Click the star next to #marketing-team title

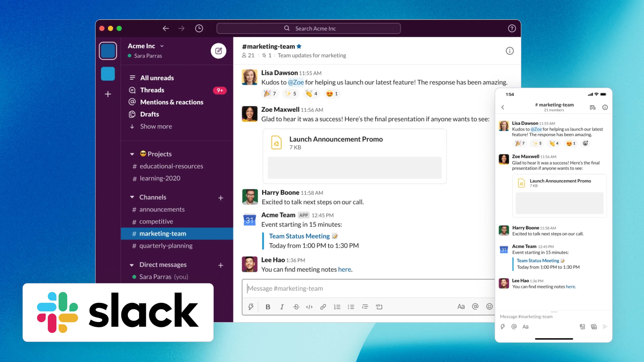(299, 46)
